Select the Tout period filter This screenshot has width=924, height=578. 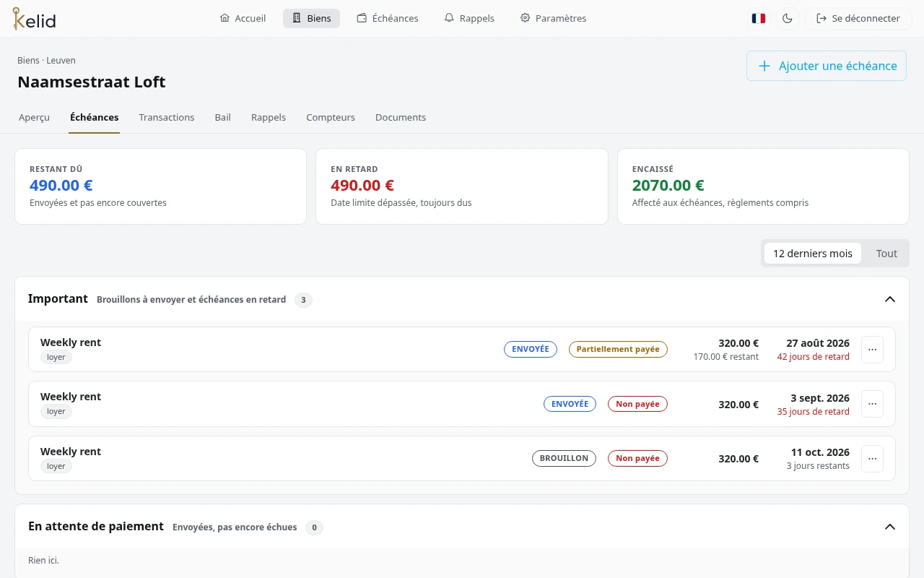(x=886, y=254)
